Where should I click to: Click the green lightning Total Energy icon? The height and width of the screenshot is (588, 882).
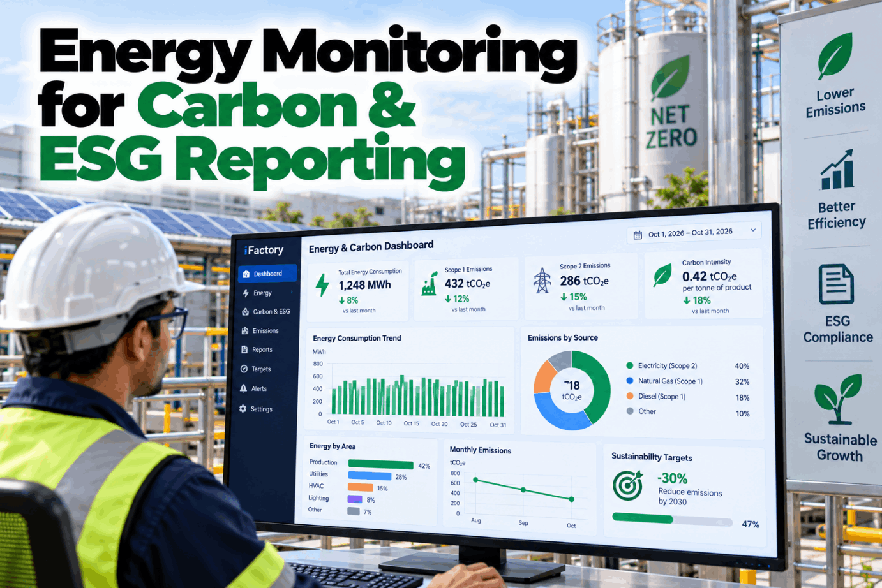pyautogui.click(x=323, y=285)
